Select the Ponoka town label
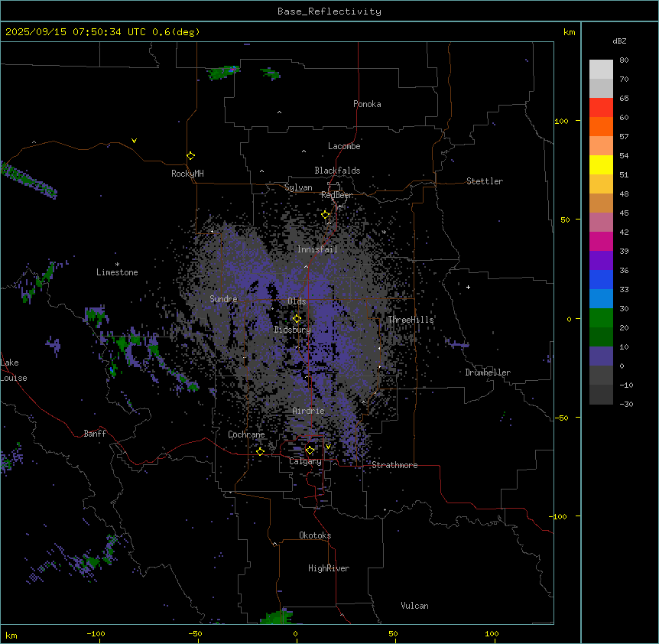The width and height of the screenshot is (659, 644). click(x=367, y=104)
